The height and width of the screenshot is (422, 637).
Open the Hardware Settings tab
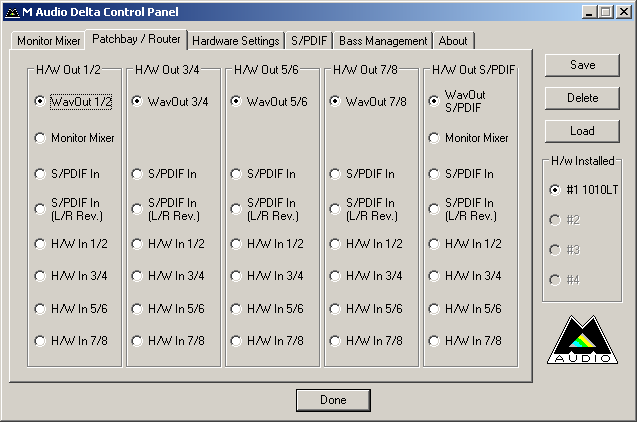(x=235, y=41)
